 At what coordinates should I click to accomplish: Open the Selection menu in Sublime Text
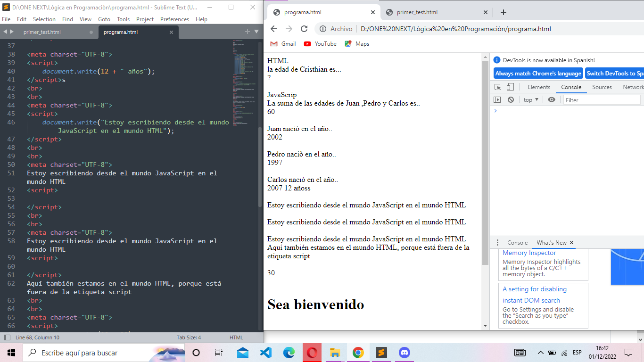(x=44, y=19)
